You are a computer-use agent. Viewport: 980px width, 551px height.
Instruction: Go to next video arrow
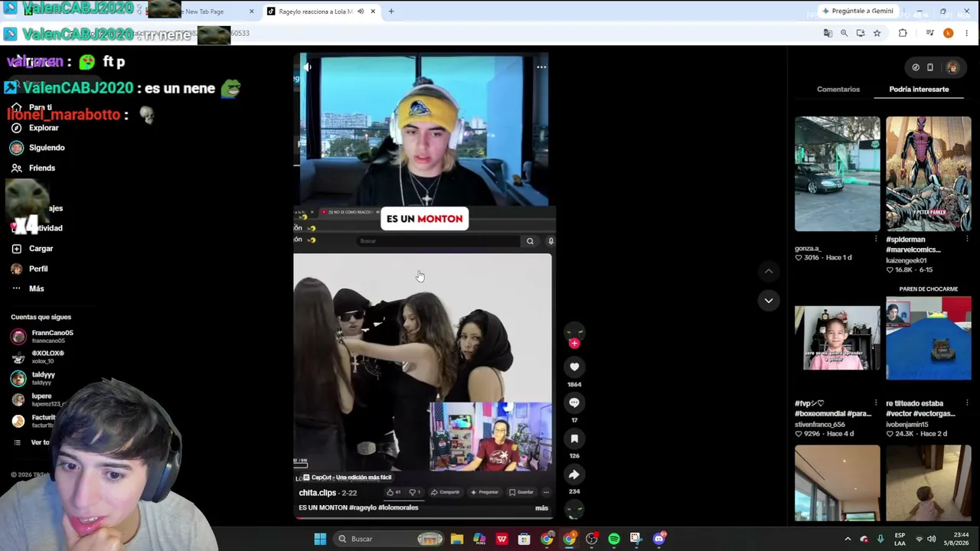769,300
